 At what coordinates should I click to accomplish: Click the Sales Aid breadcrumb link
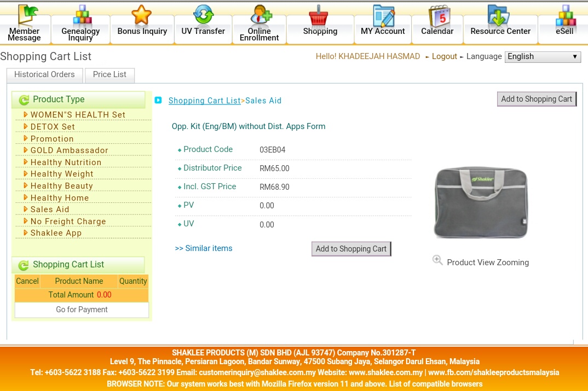[x=263, y=101]
